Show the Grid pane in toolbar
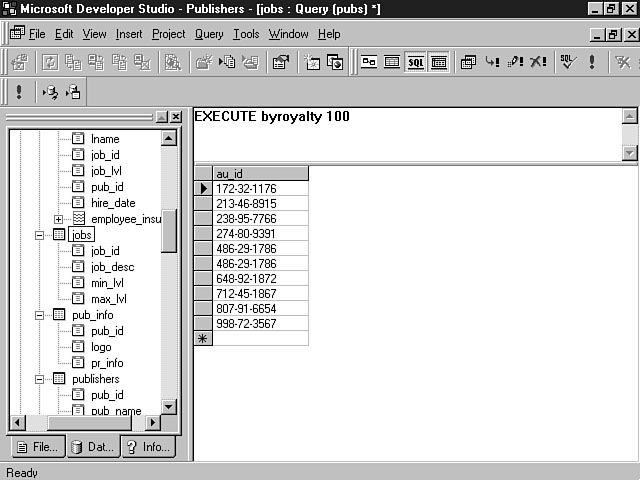The image size is (640, 480). click(x=392, y=62)
